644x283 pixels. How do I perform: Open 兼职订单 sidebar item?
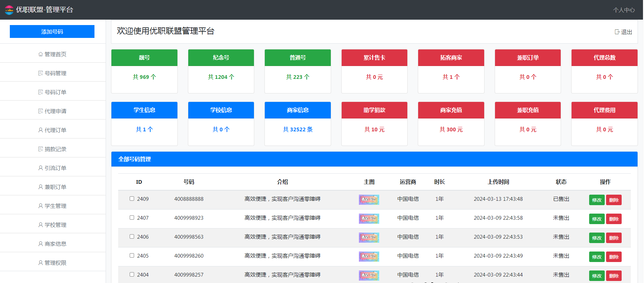[x=52, y=187]
